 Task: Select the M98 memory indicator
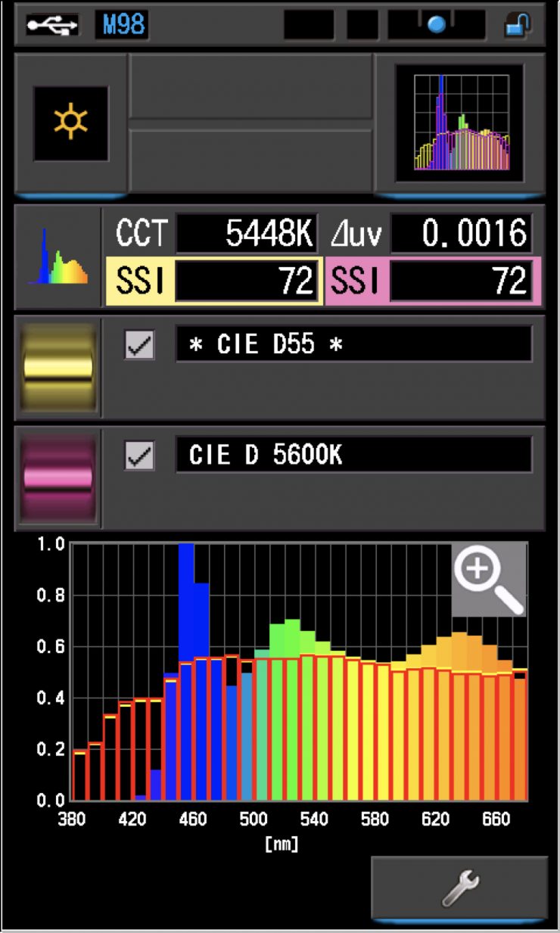(121, 25)
